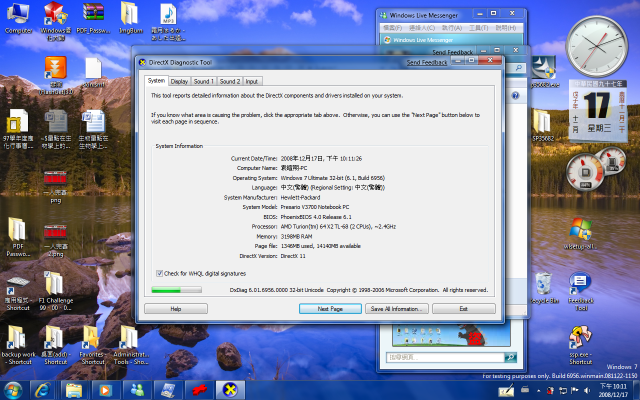This screenshot has height=400, width=640.
Task: Open the 說明(H) menu in Messenger
Action: coord(506,28)
